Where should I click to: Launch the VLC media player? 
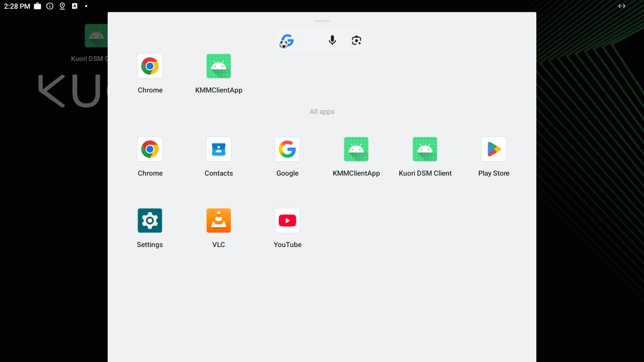219,221
